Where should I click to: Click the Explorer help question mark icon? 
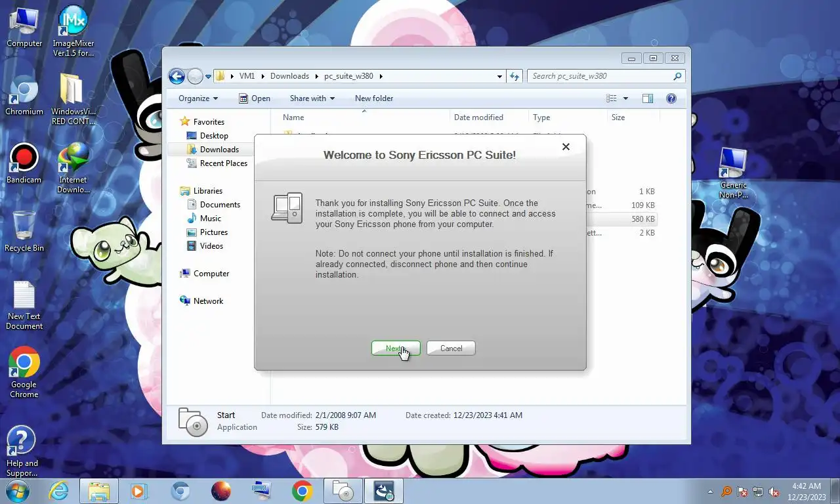671,98
